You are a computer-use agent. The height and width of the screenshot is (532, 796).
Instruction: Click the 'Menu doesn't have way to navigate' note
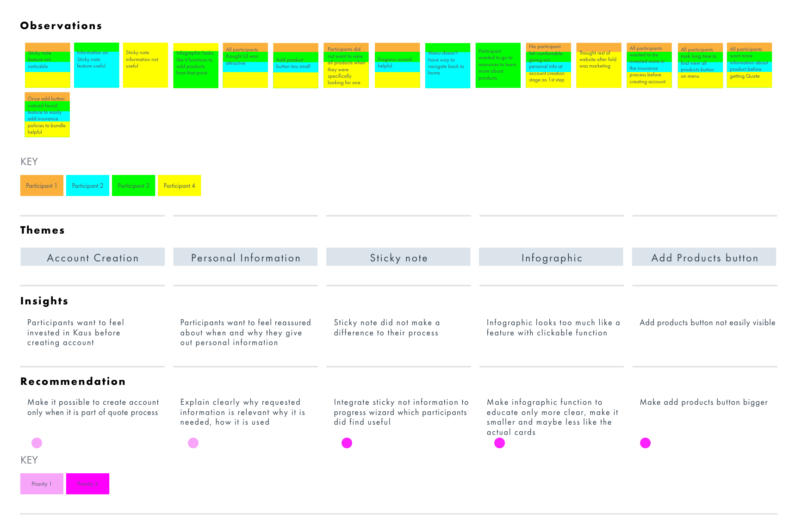click(448, 65)
